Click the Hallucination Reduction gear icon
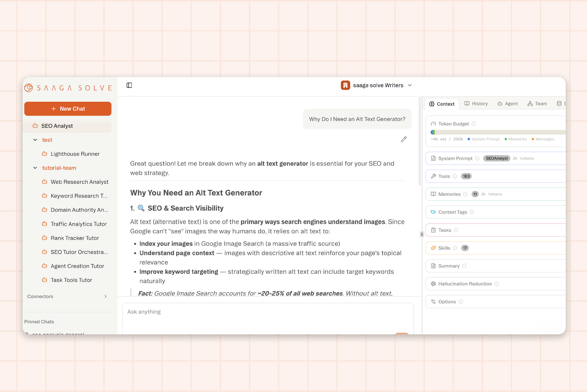 tap(433, 284)
